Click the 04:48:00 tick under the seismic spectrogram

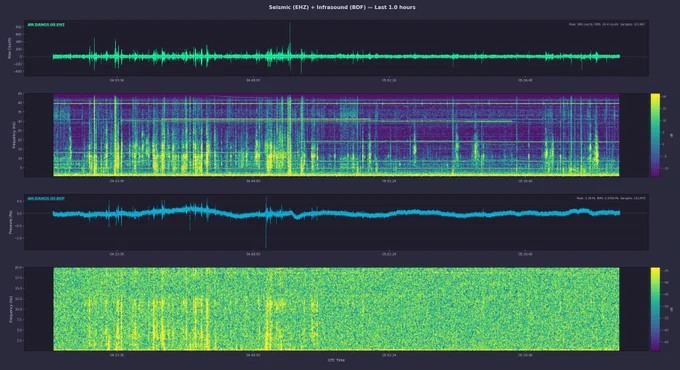point(253,181)
